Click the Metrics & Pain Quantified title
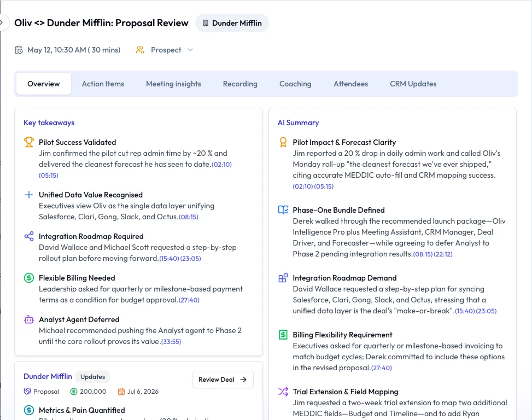The height and width of the screenshot is (420, 532). (82, 411)
